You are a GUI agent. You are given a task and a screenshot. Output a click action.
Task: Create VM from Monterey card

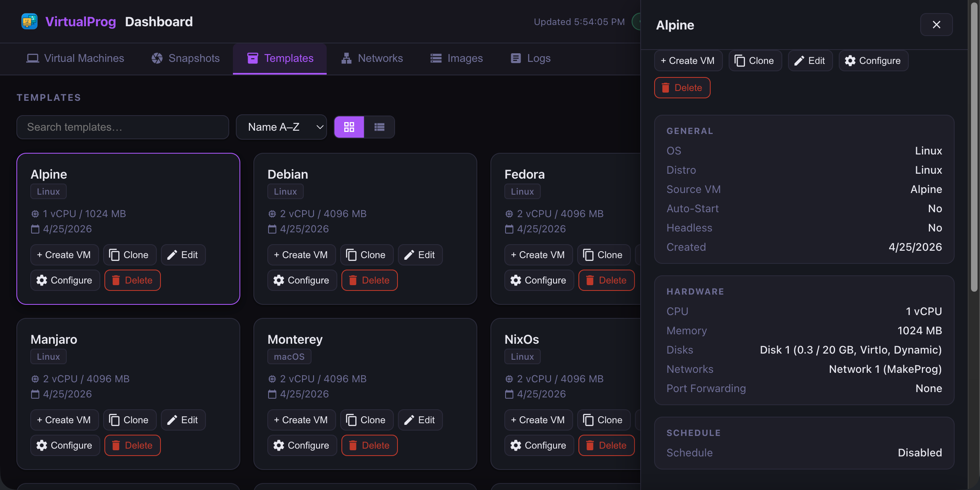(301, 420)
